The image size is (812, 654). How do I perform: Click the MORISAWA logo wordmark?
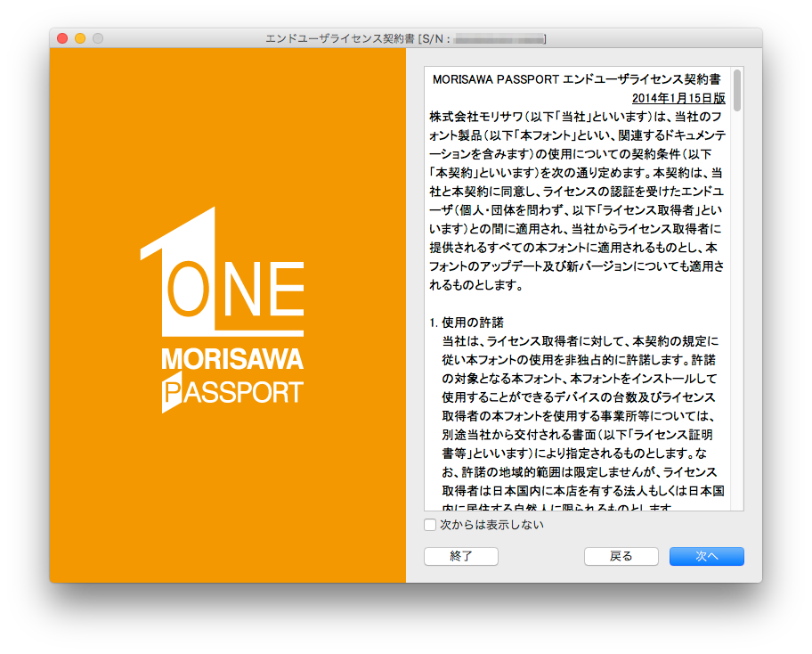click(x=232, y=359)
